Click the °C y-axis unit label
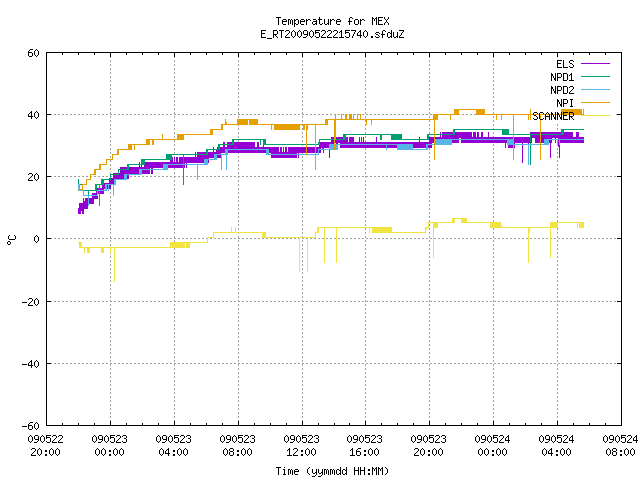640x480 pixels. (x=11, y=240)
